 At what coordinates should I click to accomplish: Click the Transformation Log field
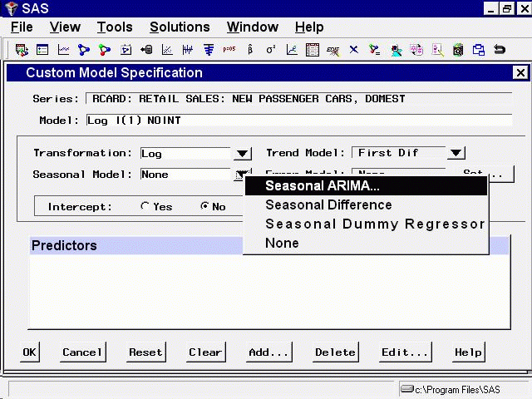(185, 153)
